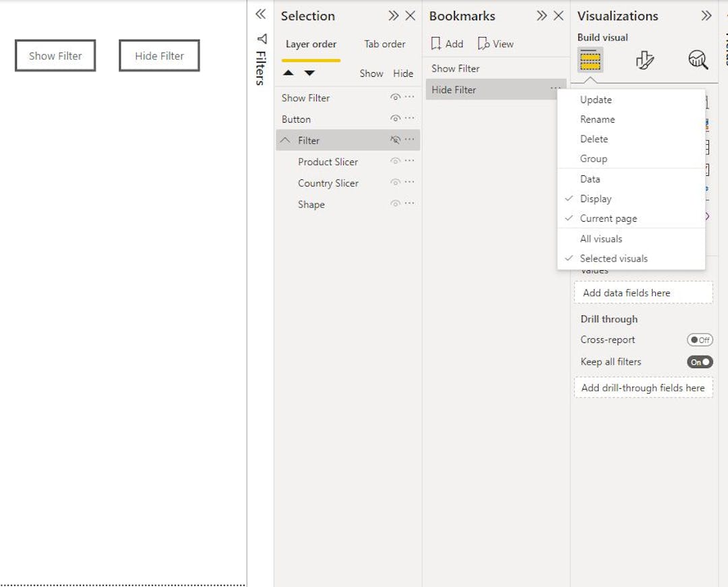Select the Build visual icon
The height and width of the screenshot is (587, 728).
[x=590, y=61]
